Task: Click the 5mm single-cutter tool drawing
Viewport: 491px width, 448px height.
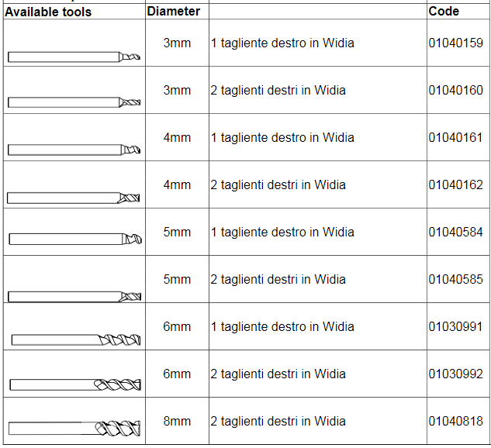Action: point(75,239)
